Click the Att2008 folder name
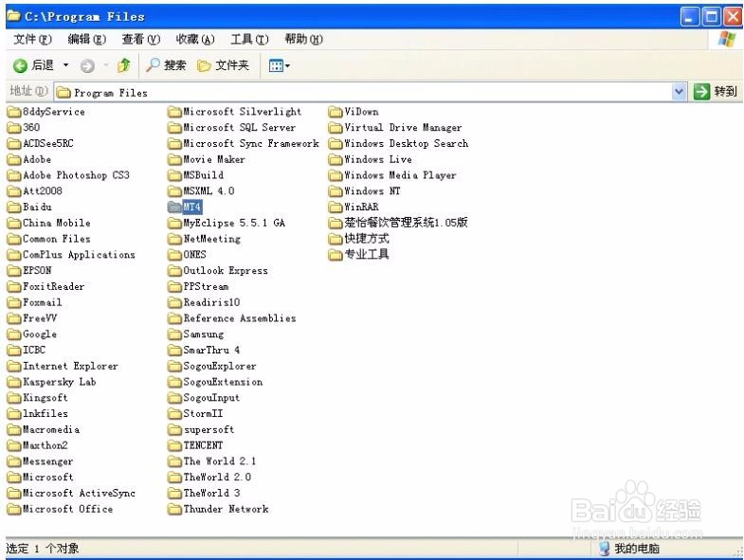744x560 pixels. coord(43,190)
